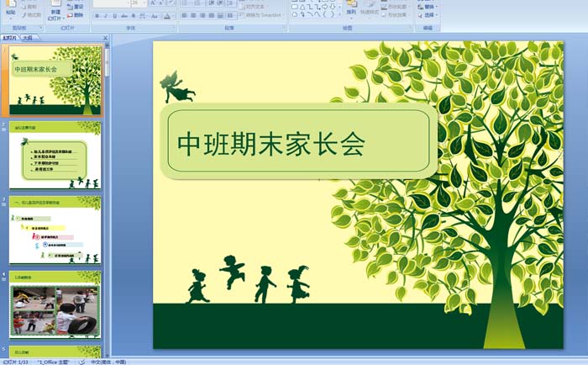Open the 对齐文本 Align Text menu
This screenshot has width=588, height=365.
[255, 7]
